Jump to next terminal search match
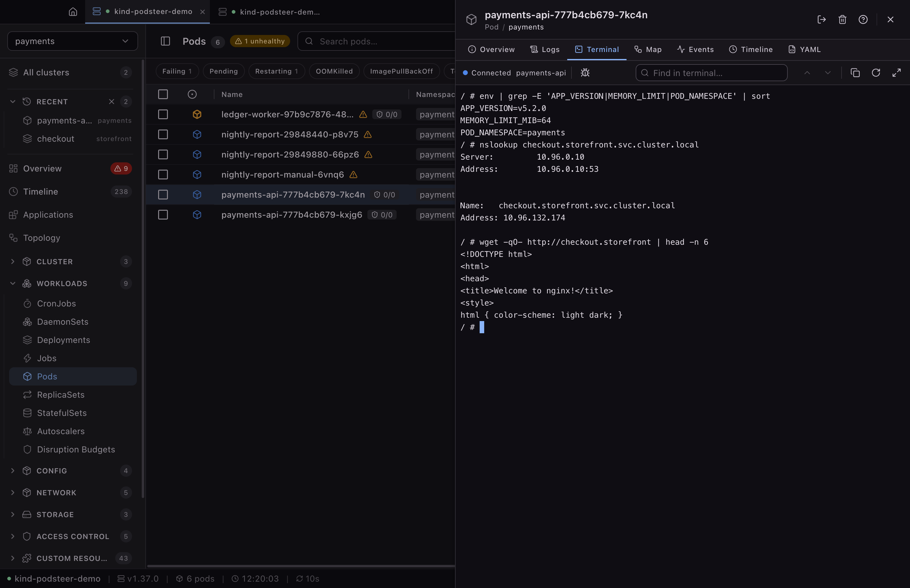 tap(828, 73)
